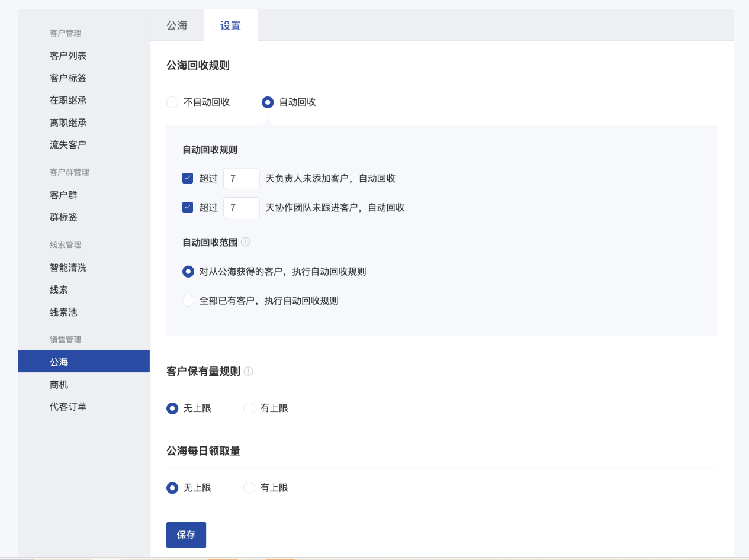The width and height of the screenshot is (749, 560).
Task: Select the 不自动回收 radio option
Action: pos(172,102)
